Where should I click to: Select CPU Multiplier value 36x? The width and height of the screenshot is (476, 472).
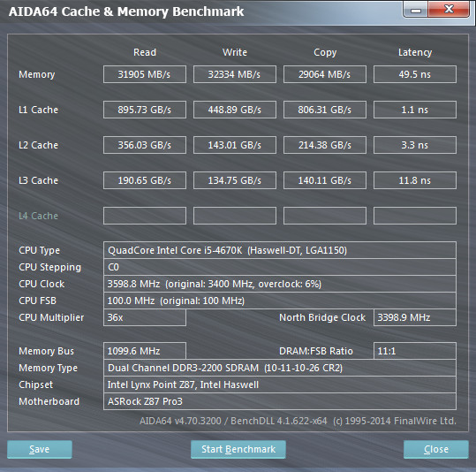click(x=145, y=317)
